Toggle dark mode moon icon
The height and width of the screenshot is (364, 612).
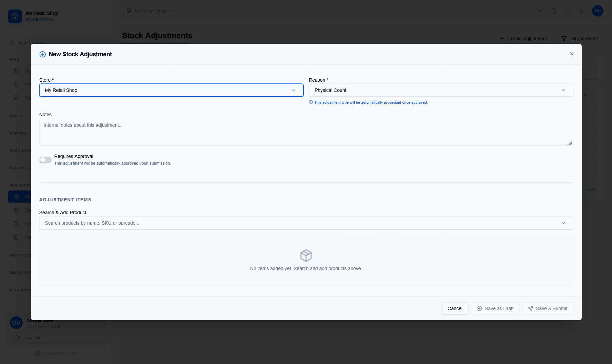tap(582, 11)
